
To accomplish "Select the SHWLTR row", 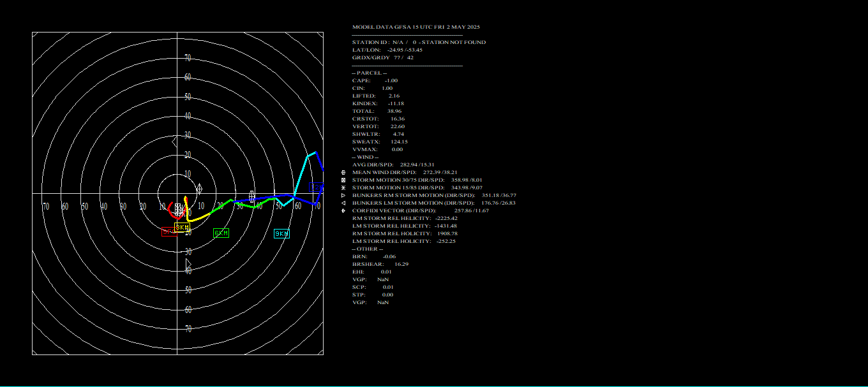I will 378,134.
